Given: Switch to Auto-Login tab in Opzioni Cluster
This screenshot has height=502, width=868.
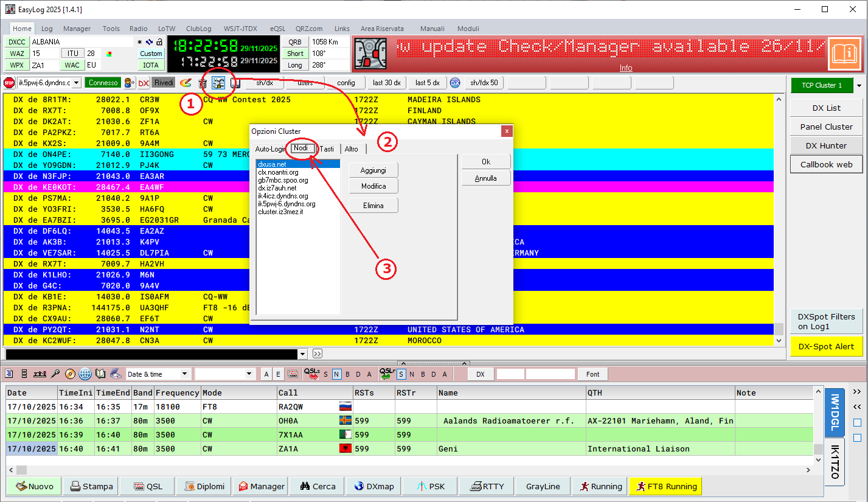Looking at the screenshot, I should pyautogui.click(x=270, y=149).
